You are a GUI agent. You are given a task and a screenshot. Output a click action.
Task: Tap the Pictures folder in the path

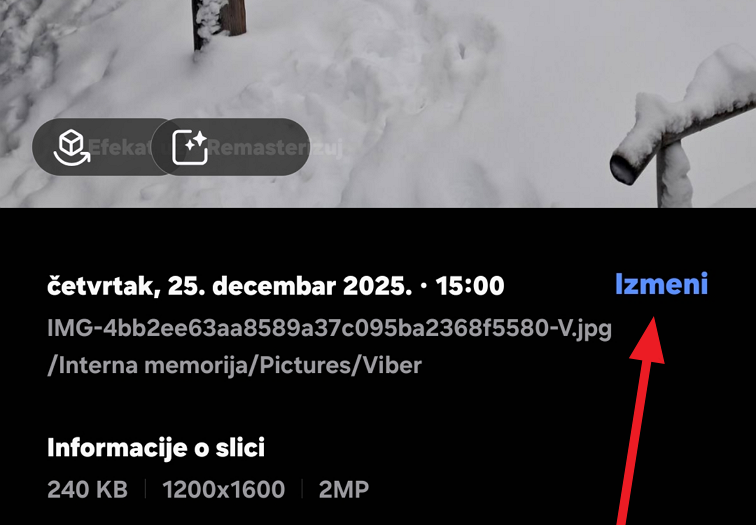(305, 365)
